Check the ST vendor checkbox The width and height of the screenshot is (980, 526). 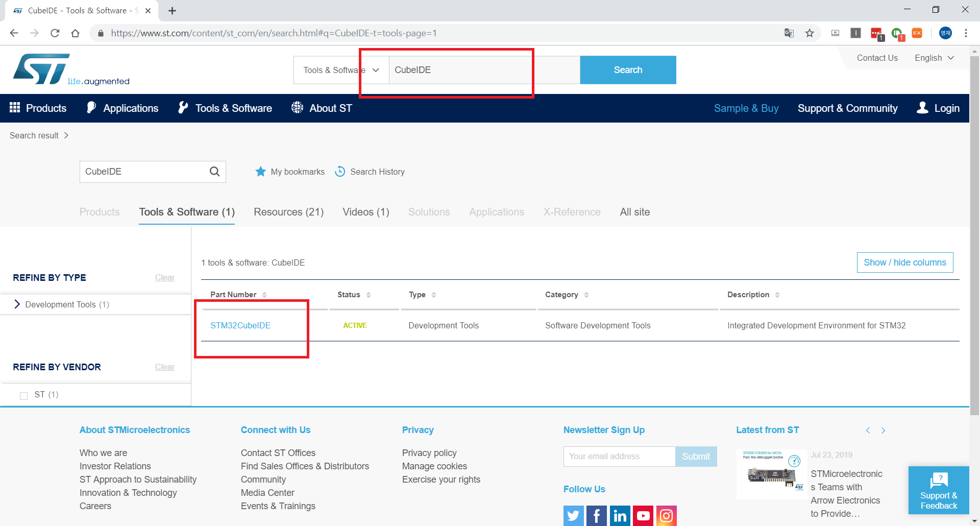click(x=23, y=396)
